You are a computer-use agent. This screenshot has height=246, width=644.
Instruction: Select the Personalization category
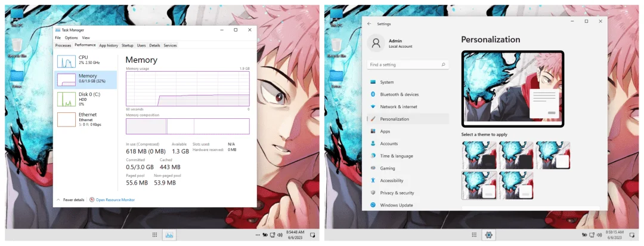tap(408, 119)
